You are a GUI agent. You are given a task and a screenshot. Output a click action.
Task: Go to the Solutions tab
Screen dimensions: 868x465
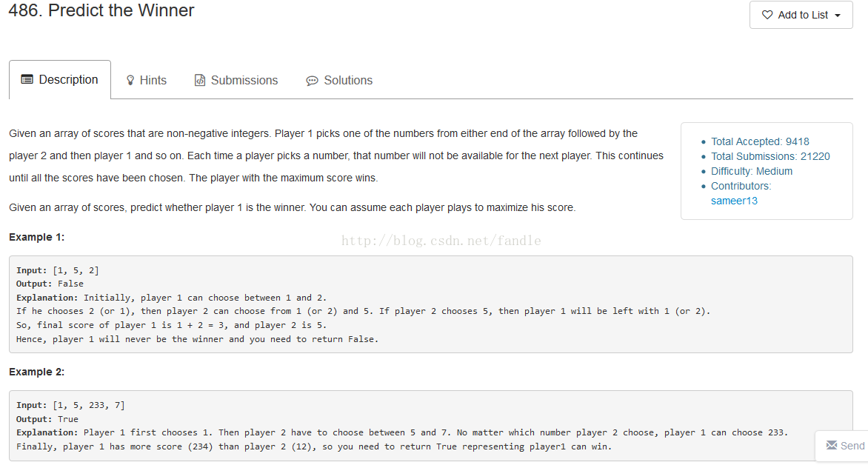[x=339, y=80]
